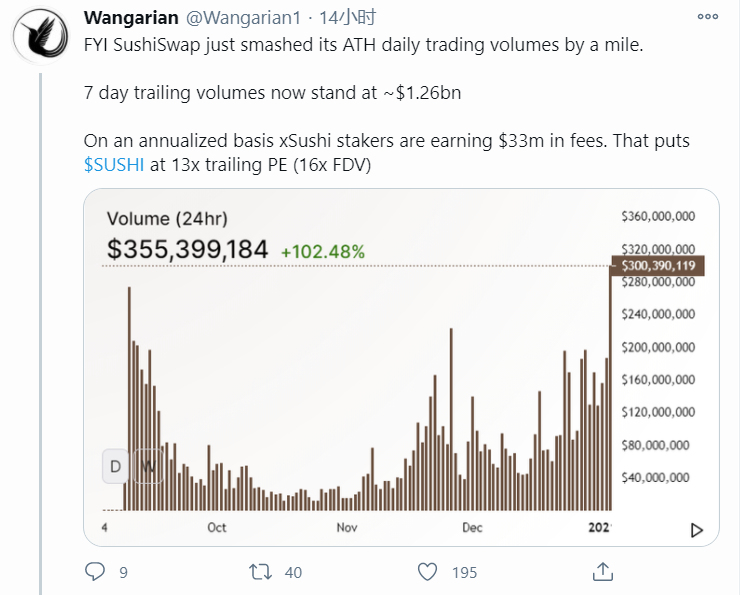Open the $SUSHI cashtag link
The image size is (746, 595).
pyautogui.click(x=113, y=165)
